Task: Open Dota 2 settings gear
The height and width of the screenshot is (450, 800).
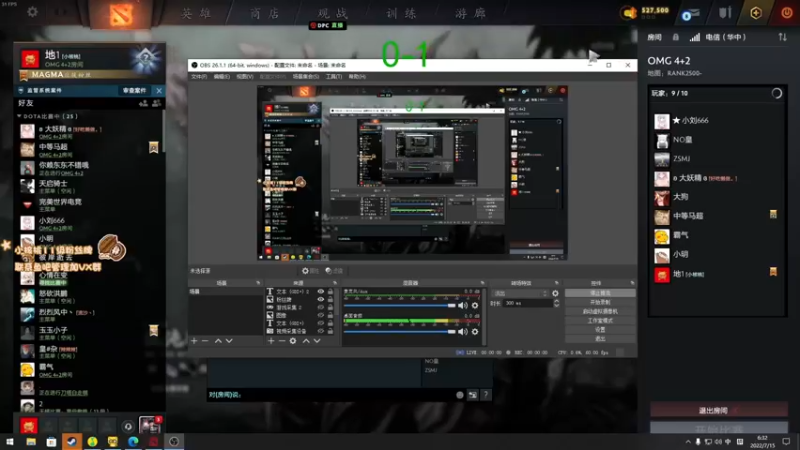Action: click(32, 11)
